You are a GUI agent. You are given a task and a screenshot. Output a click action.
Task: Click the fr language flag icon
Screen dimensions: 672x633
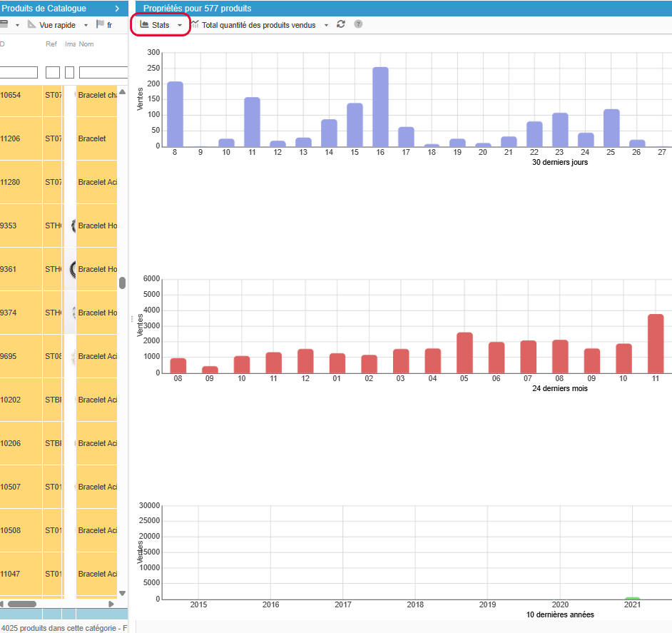coord(100,24)
